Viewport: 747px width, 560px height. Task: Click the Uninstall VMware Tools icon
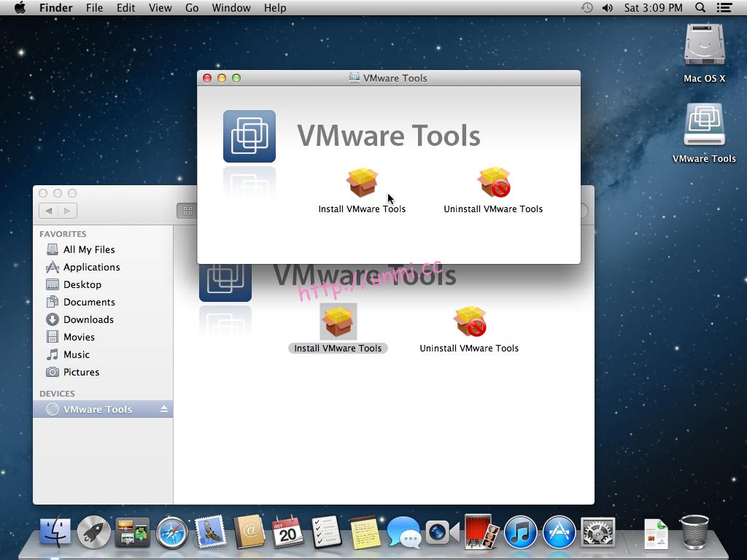point(494,182)
